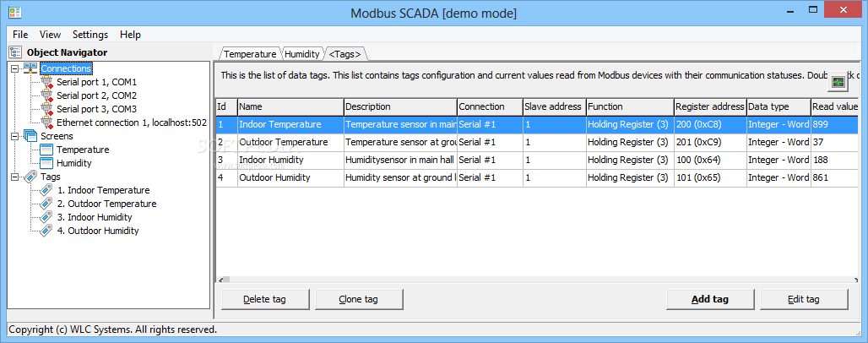Select Temperature under Screens in tree
Screen dimensions: 868x343
83,150
